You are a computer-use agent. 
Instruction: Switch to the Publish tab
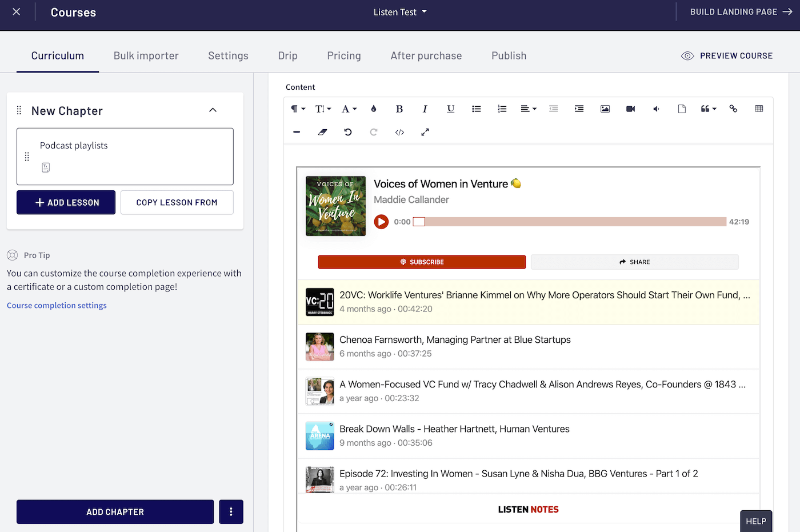pos(509,56)
